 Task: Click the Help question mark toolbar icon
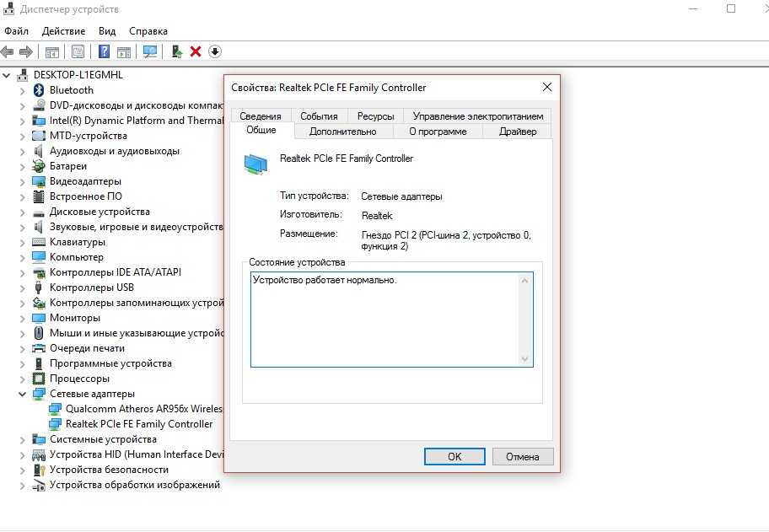(104, 51)
